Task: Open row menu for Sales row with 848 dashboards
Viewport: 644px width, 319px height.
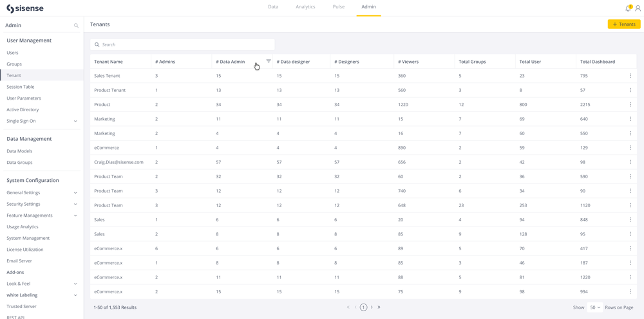Action: 630,220
